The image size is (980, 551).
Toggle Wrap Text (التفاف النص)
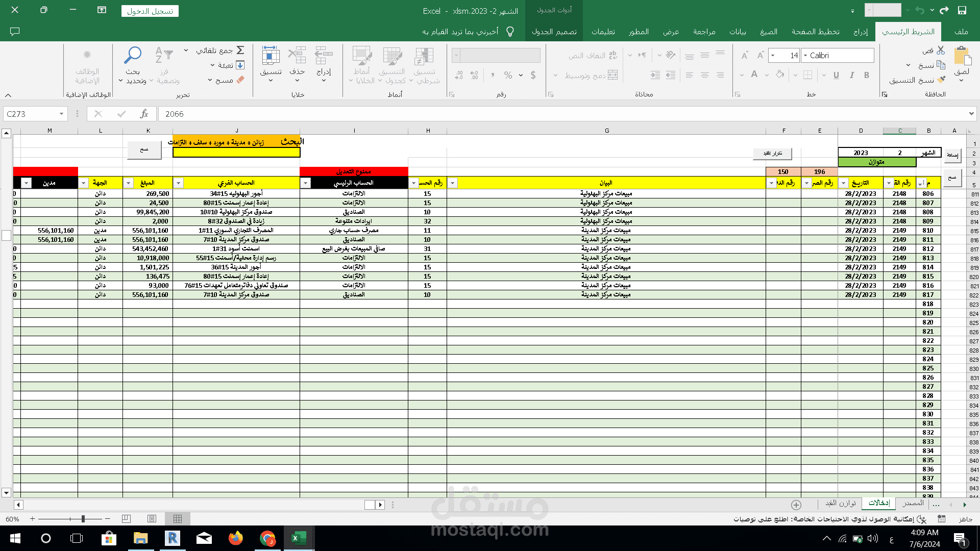594,55
